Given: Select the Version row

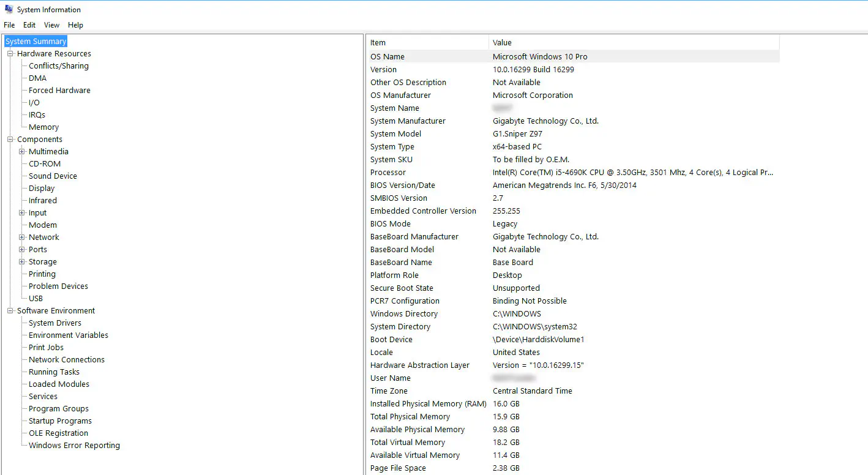Looking at the screenshot, I should (573, 69).
